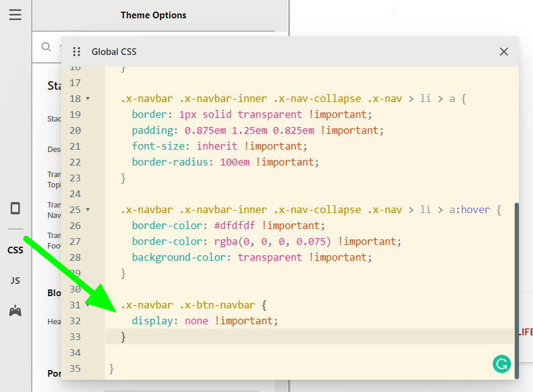Click the Grammarly icon in editor

tap(501, 365)
